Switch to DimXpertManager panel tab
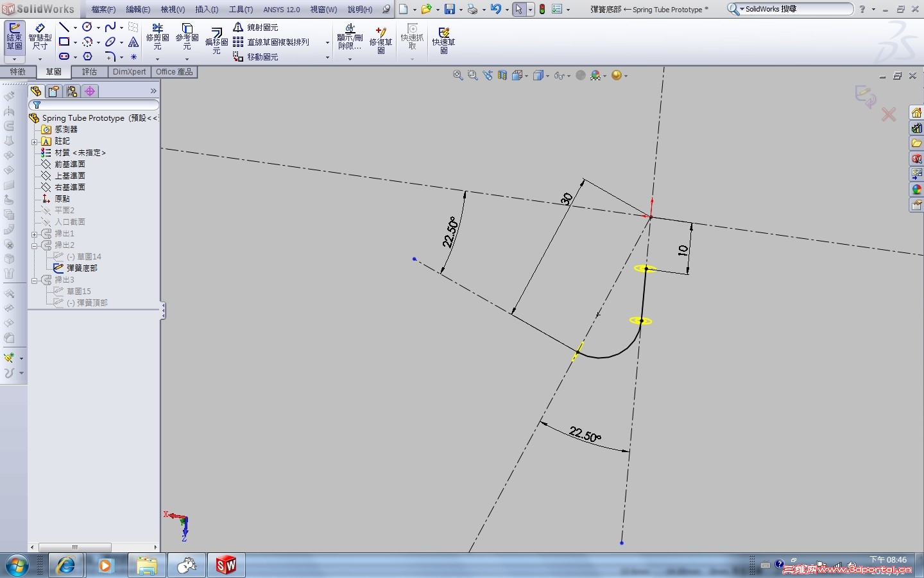Image resolution: width=924 pixels, height=578 pixels. pos(90,91)
